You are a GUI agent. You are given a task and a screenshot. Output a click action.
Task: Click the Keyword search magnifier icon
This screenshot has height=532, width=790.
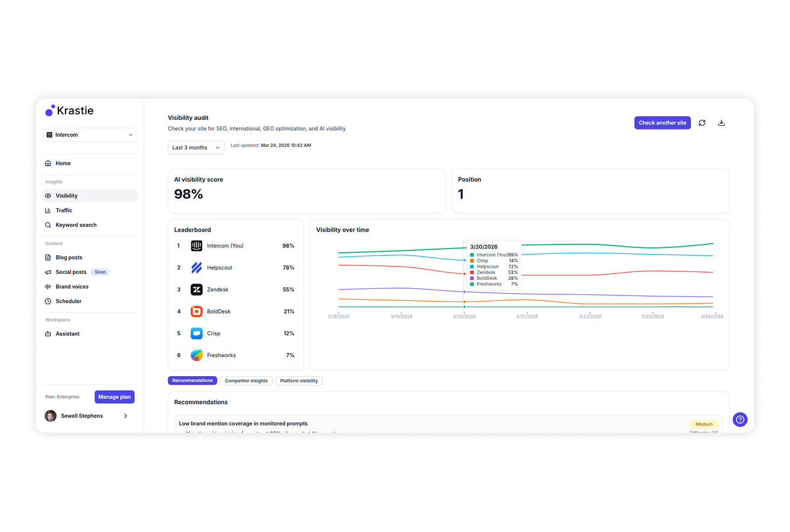point(48,225)
